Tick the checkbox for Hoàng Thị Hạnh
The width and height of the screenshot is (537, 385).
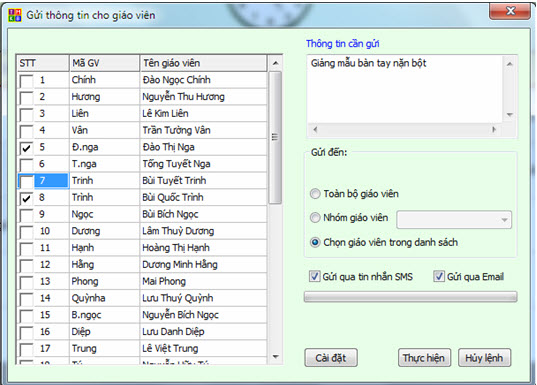(26, 249)
